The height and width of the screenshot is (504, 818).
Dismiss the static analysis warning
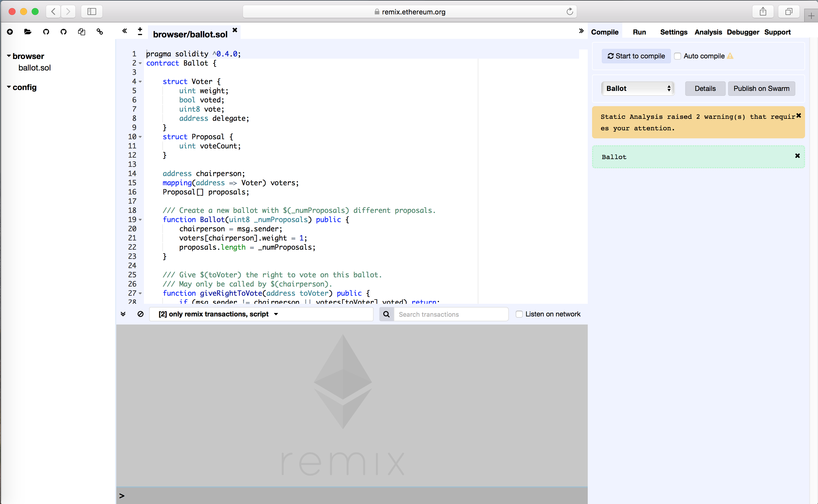coord(799,116)
